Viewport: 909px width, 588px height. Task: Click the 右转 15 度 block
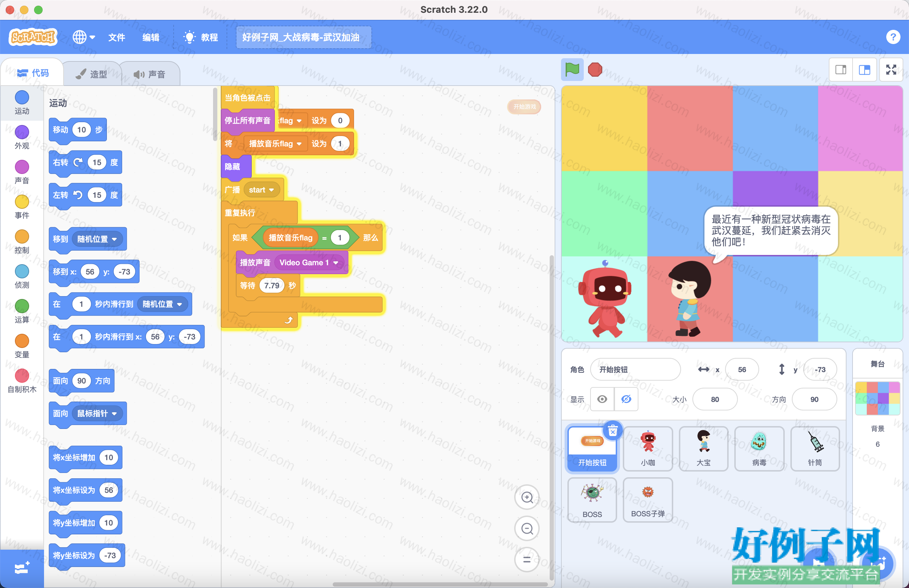click(86, 163)
